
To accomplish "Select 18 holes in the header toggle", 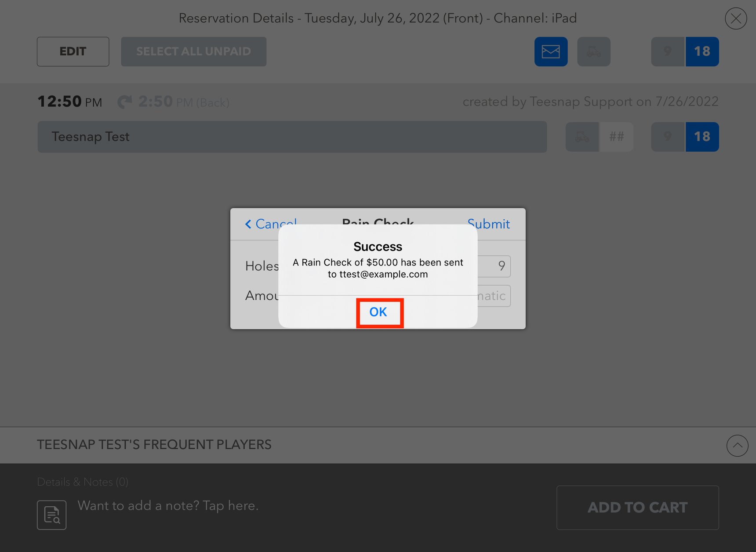I will pyautogui.click(x=702, y=51).
